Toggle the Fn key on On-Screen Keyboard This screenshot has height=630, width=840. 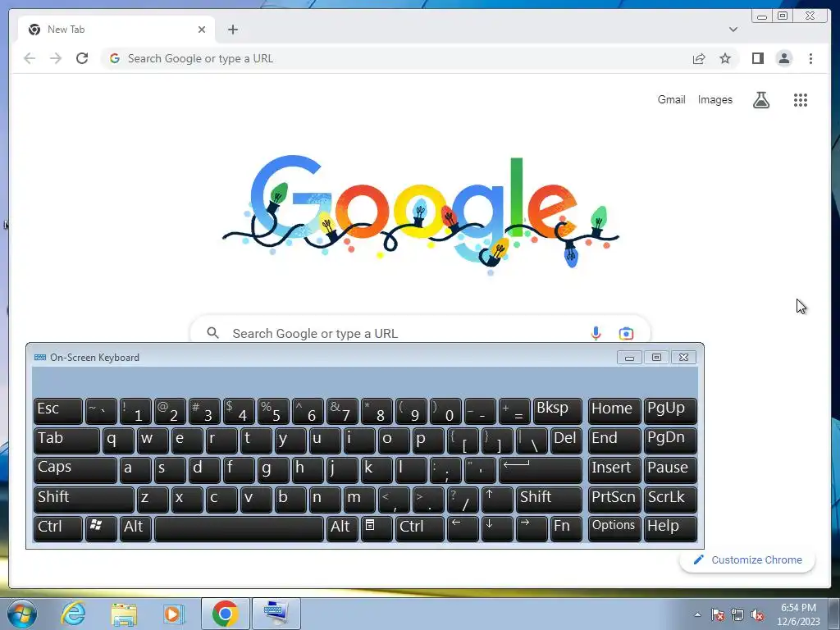(x=566, y=529)
